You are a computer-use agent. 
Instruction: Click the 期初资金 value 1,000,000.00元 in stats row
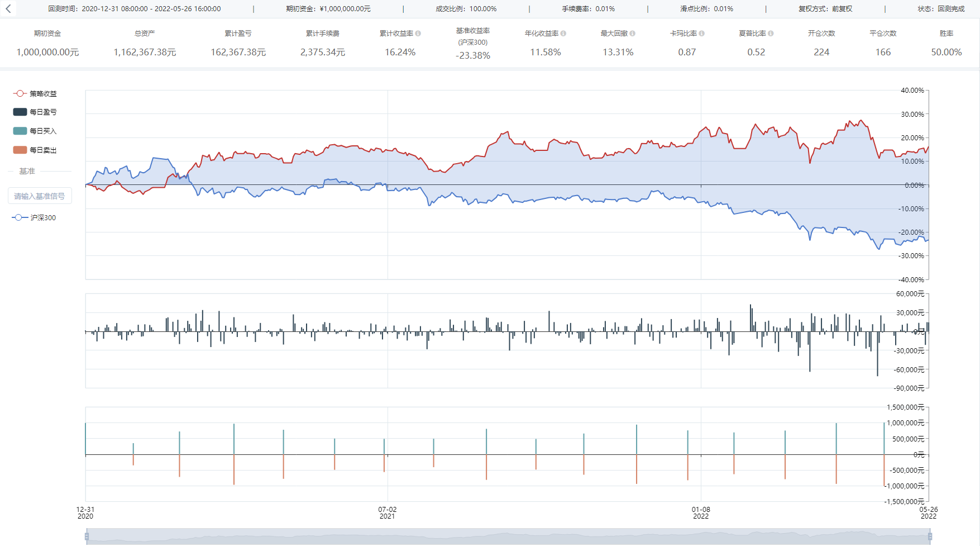click(47, 52)
